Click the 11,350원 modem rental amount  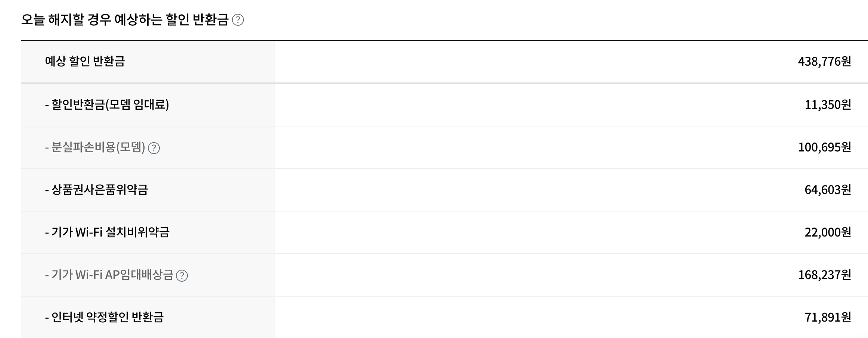[828, 104]
